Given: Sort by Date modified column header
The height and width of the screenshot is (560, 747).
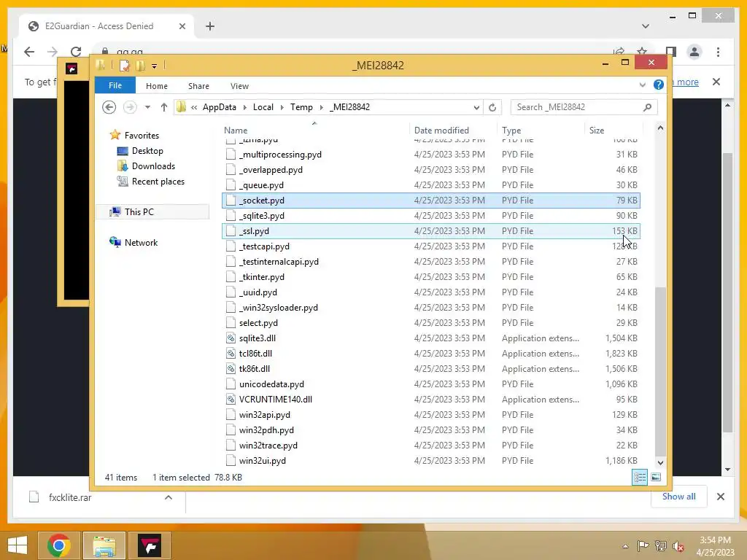Looking at the screenshot, I should [x=453, y=130].
